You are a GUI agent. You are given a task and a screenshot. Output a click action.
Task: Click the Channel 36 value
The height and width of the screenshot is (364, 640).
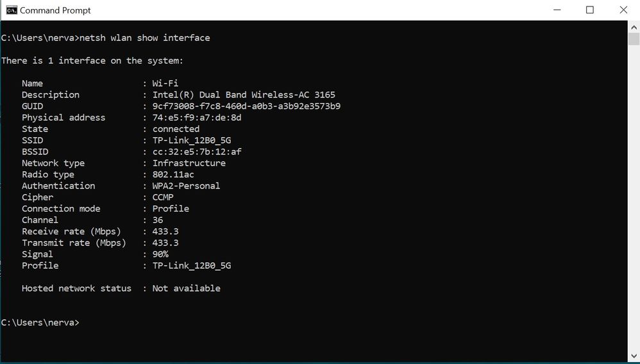tap(158, 220)
